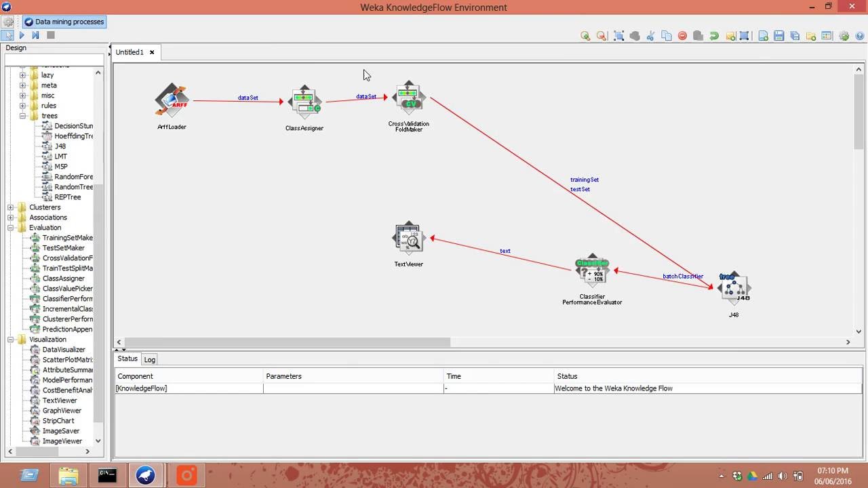
Task: Click the gear settings icon top-left
Action: tap(8, 22)
